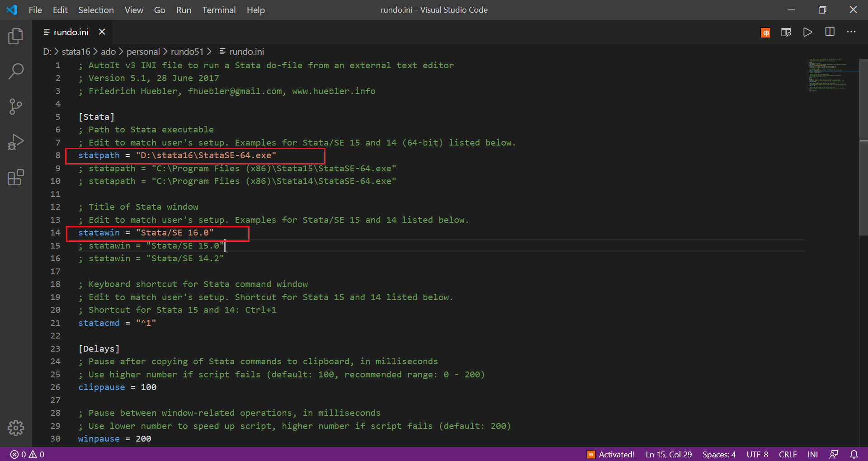
Task: Toggle the split editor layout
Action: (830, 32)
